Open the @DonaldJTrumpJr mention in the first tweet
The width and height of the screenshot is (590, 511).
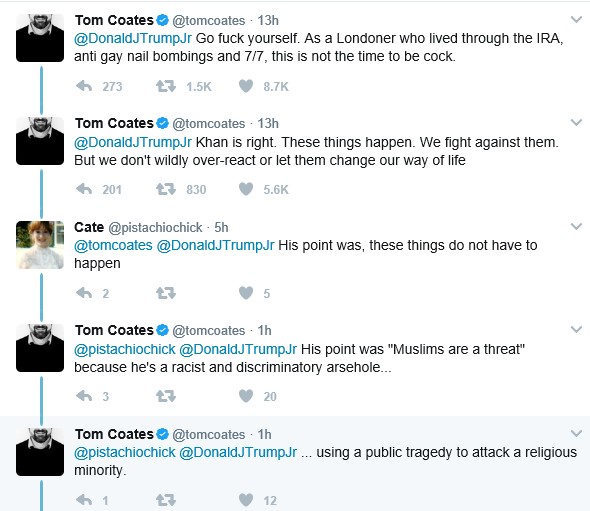[x=133, y=38]
